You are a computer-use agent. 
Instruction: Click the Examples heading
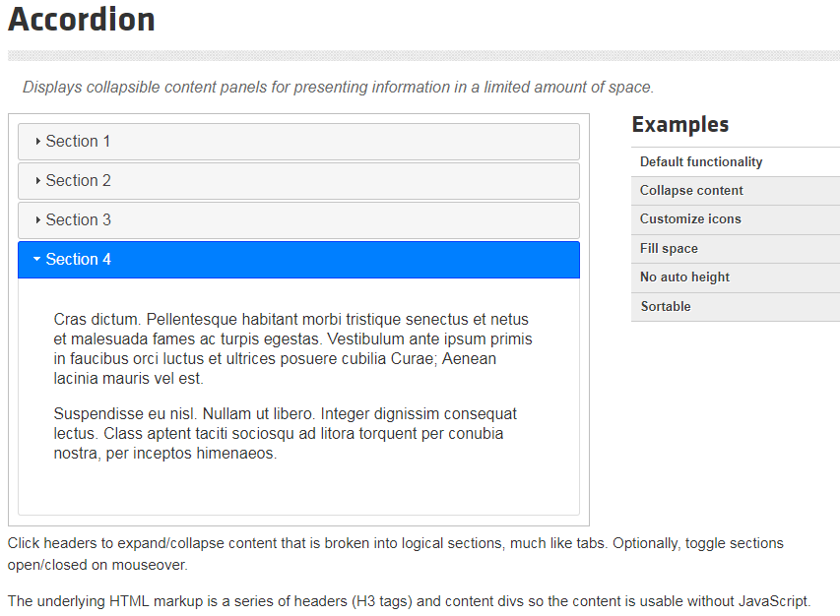click(x=680, y=124)
